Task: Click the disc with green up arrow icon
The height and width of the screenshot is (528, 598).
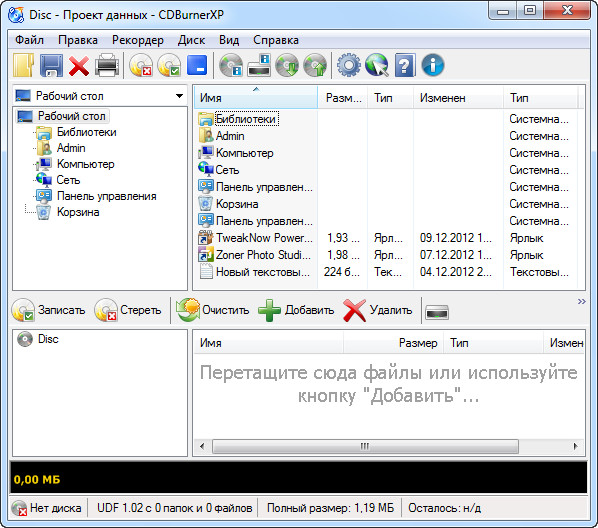Action: pyautogui.click(x=315, y=65)
